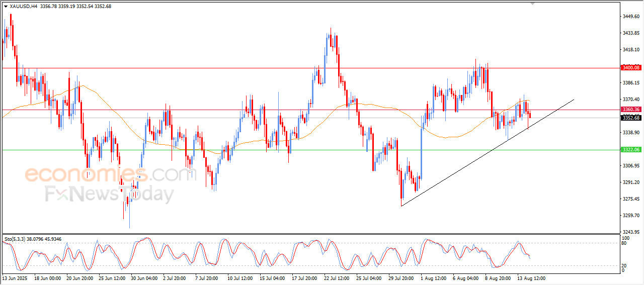The image size is (644, 285).
Task: Click the 29 Jul 20:00 date label
Action: point(401,278)
